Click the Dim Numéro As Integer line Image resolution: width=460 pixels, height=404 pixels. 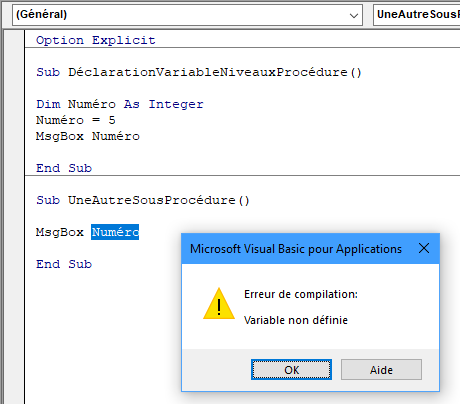[120, 104]
